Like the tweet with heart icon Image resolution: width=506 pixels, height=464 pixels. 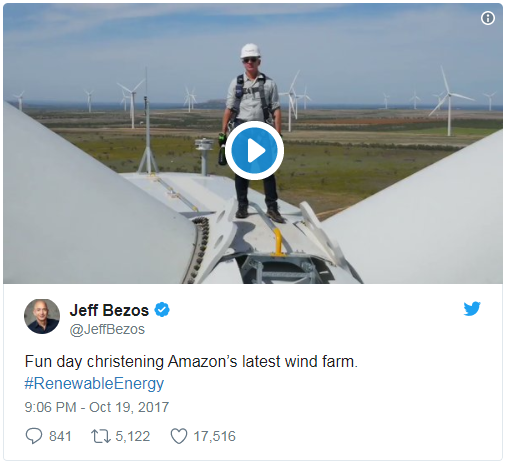[x=179, y=436]
